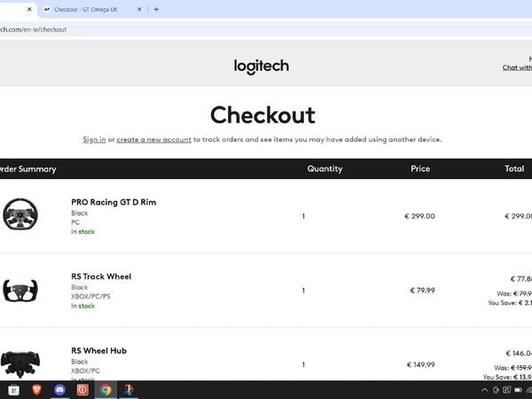Launch Brave browser from taskbar
The image size is (532, 399).
(36, 390)
